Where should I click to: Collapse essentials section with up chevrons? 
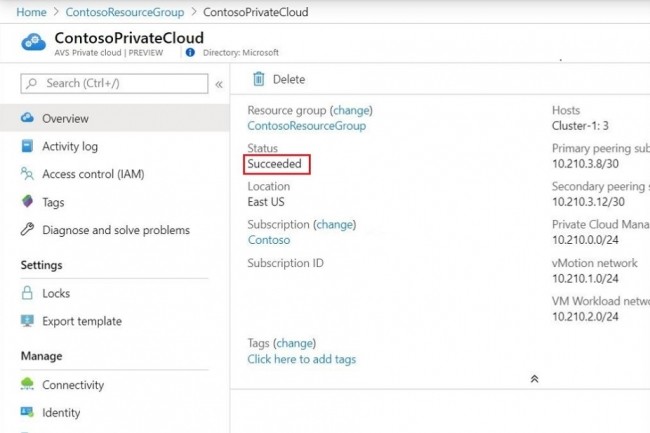click(x=534, y=379)
